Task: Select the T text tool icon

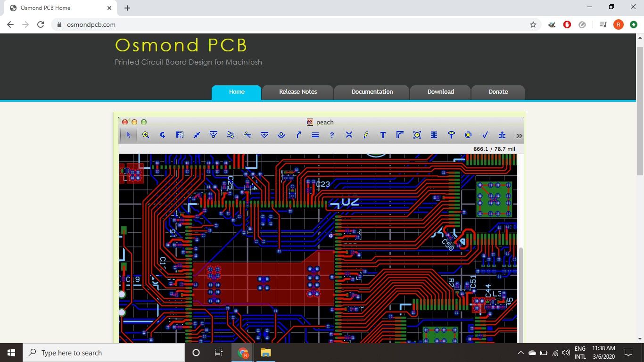Action: [x=383, y=135]
